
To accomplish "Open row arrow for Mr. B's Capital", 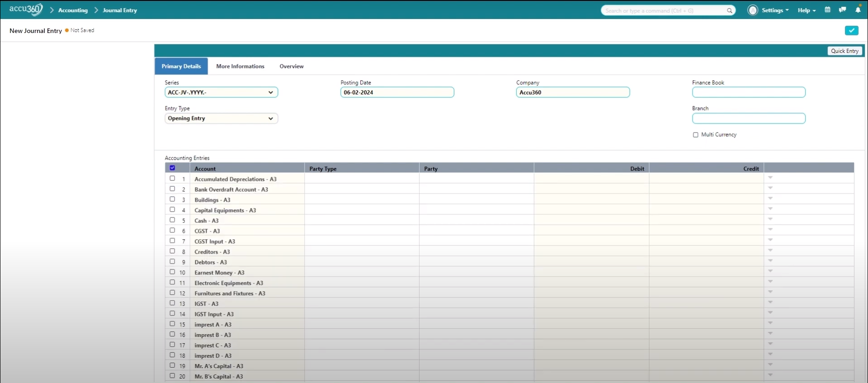I will tap(770, 375).
